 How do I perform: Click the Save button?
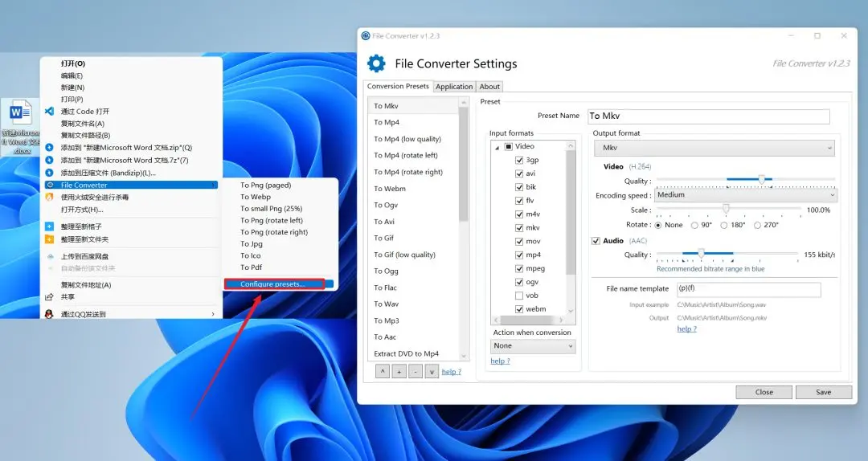pyautogui.click(x=824, y=392)
